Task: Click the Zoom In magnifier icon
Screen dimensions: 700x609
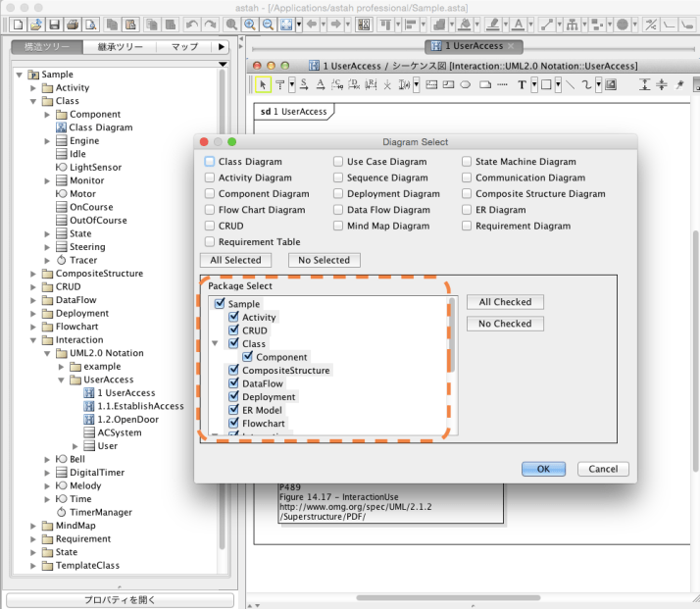Action: pos(249,24)
